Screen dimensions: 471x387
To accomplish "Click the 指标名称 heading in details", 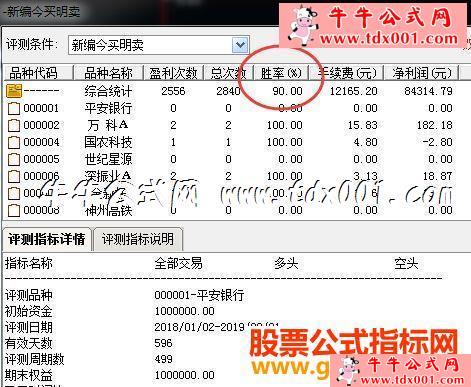I will tap(29, 263).
